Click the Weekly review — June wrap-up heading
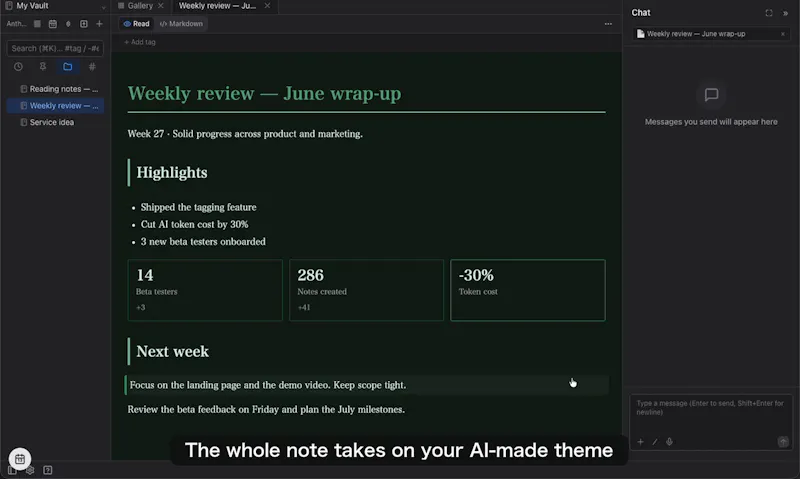The height and width of the screenshot is (479, 800). pyautogui.click(x=264, y=93)
